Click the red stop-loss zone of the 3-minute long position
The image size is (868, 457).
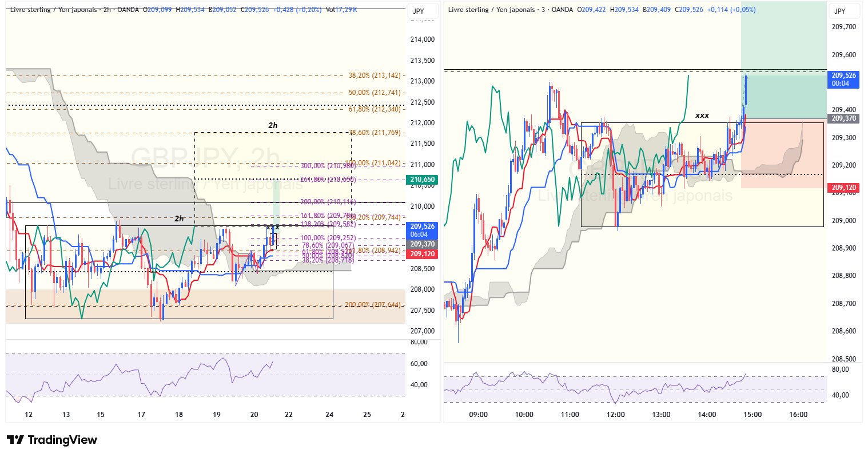[784, 153]
